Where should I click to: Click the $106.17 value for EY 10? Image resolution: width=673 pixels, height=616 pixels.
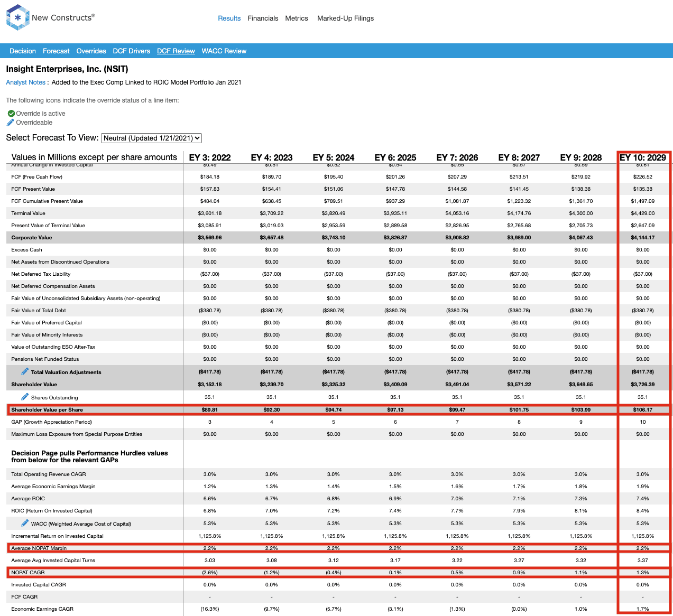click(643, 410)
